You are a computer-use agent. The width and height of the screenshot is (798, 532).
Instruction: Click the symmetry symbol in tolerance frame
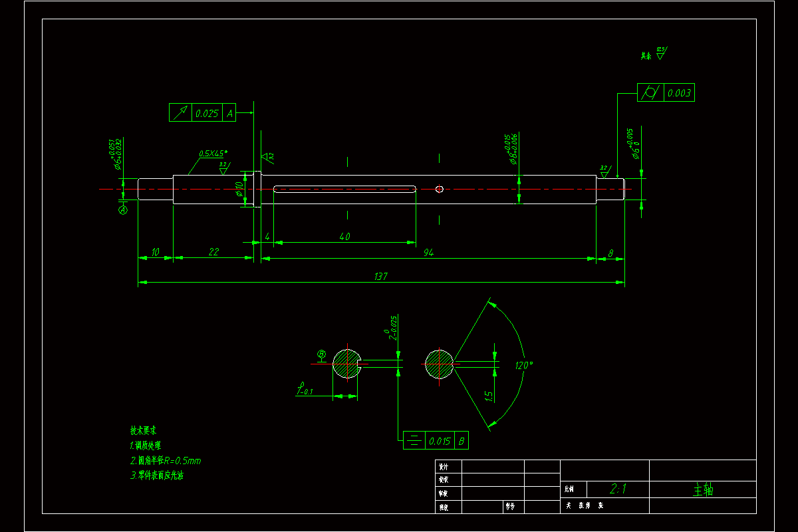(414, 440)
